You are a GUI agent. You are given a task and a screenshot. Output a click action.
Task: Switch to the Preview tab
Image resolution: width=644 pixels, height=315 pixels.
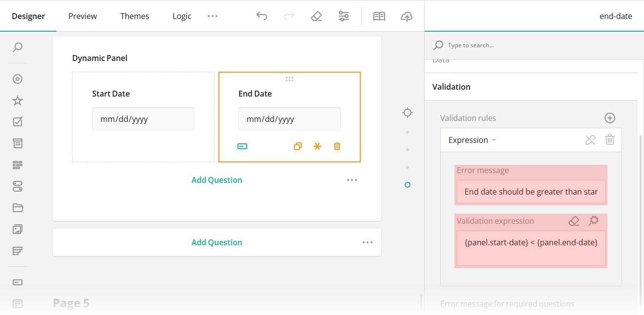pyautogui.click(x=82, y=16)
